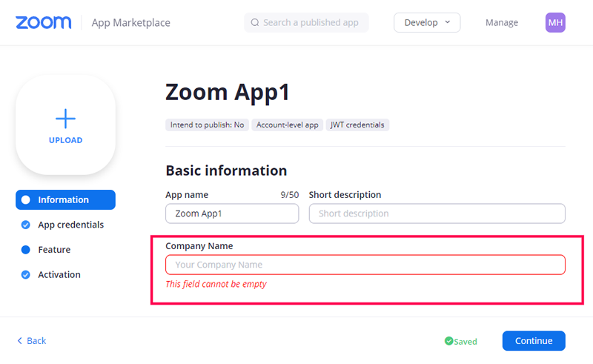
Task: Click the Feature step circle icon
Action: pyautogui.click(x=26, y=250)
